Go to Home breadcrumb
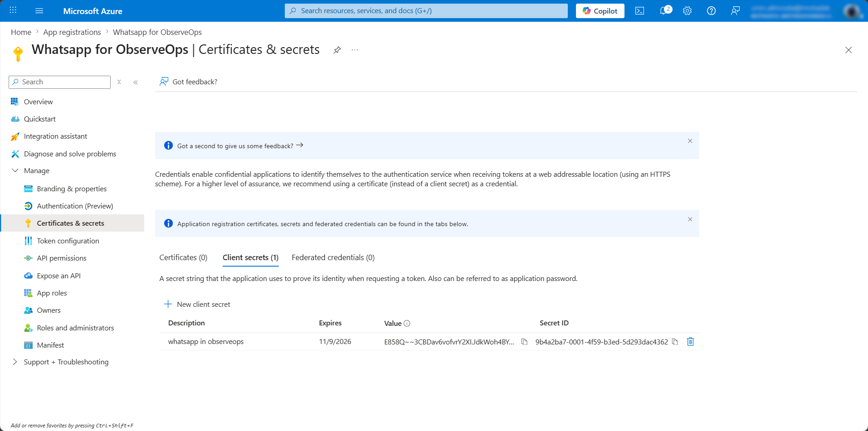Screen dimensions: 868x431 click(21, 32)
